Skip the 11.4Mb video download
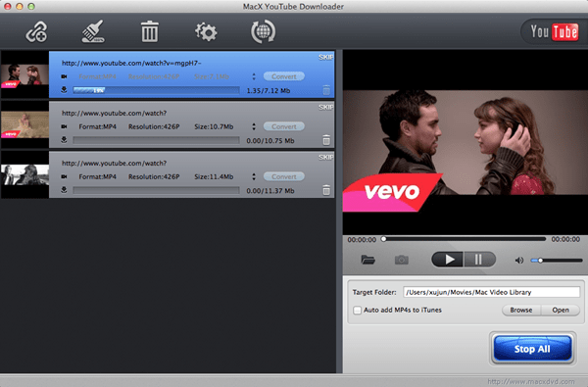Image resolution: width=588 pixels, height=387 pixels. [x=326, y=157]
